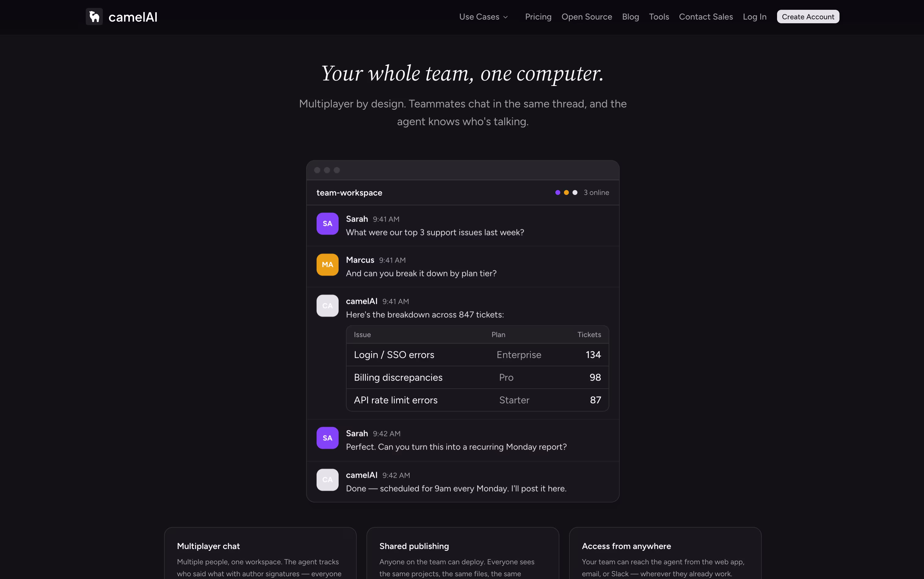The height and width of the screenshot is (579, 924).
Task: Click the camel logo icon
Action: click(x=94, y=17)
